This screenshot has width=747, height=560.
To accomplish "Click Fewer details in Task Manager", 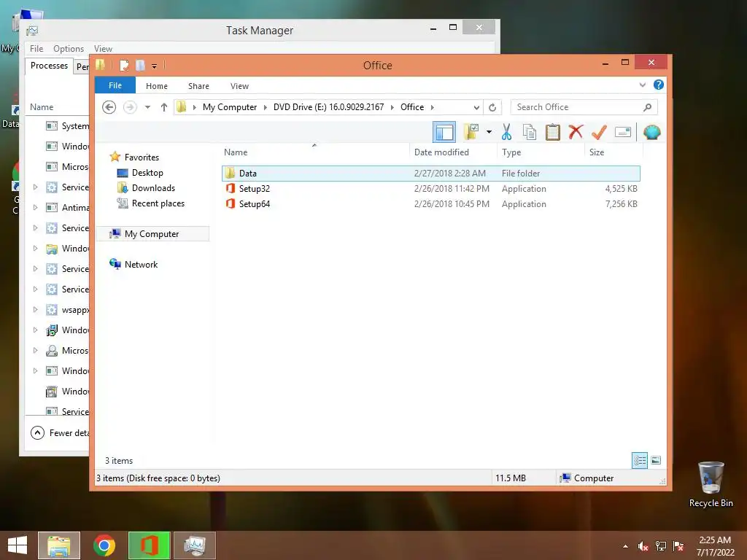I will 60,433.
